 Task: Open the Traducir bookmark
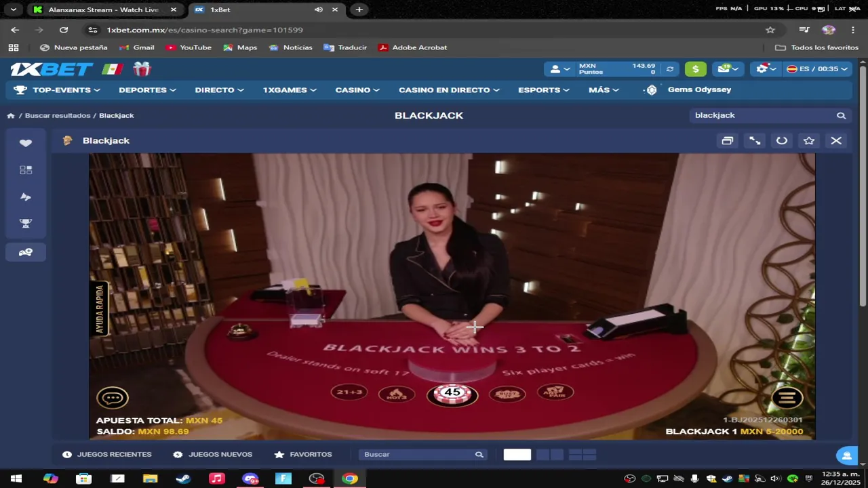[345, 47]
